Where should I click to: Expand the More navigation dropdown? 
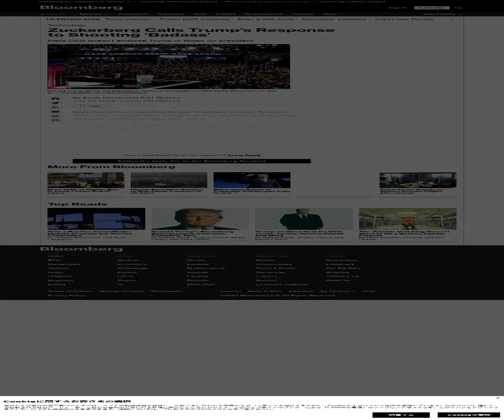coord(333,14)
